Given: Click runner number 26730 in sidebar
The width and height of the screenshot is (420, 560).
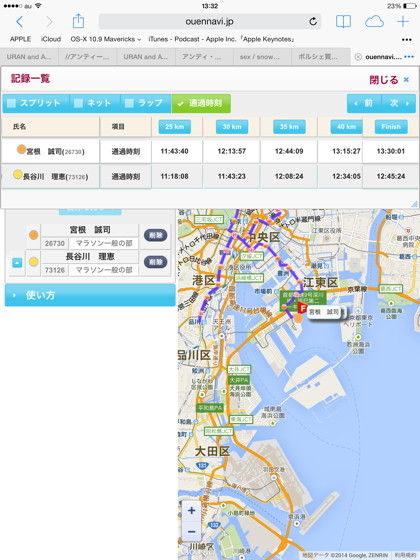Looking at the screenshot, I should pos(55,244).
